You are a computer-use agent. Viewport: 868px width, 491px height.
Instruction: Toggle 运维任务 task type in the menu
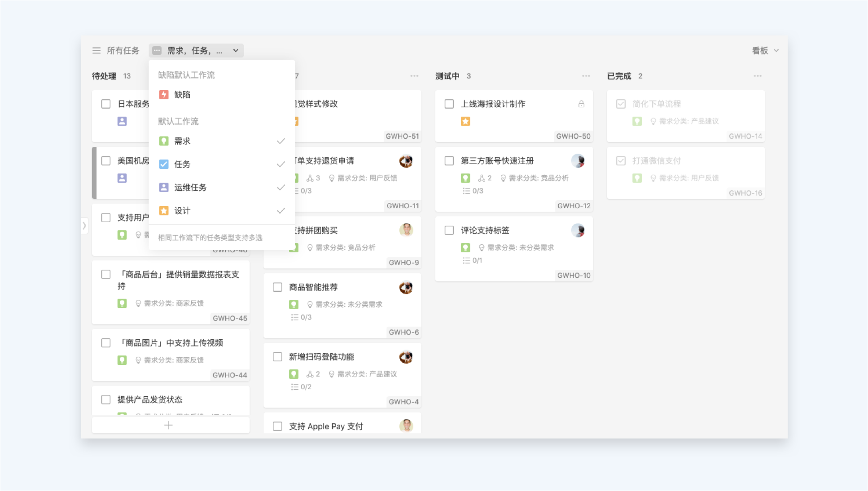pos(221,188)
